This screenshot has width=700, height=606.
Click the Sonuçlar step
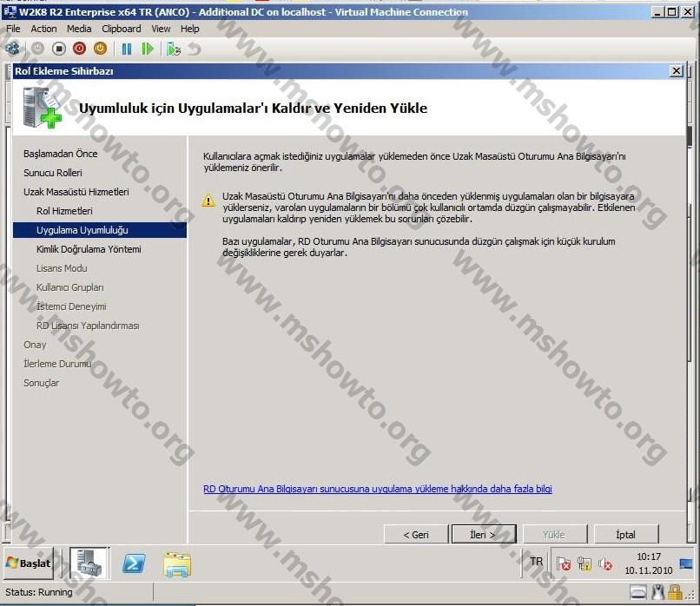[x=41, y=384]
